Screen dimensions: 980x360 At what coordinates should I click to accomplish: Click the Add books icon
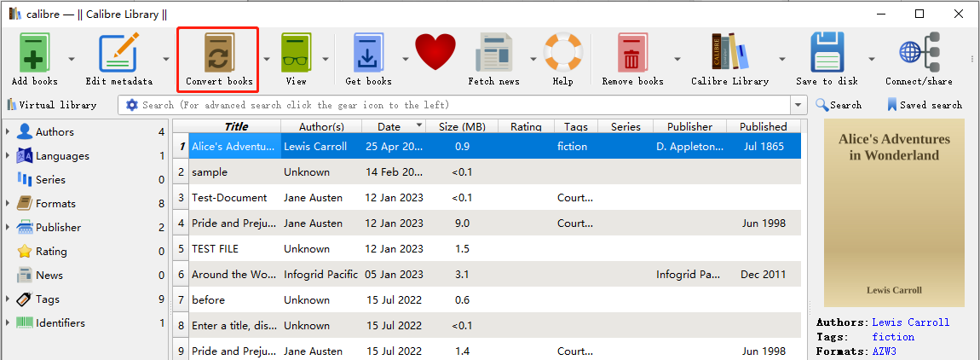tap(34, 53)
